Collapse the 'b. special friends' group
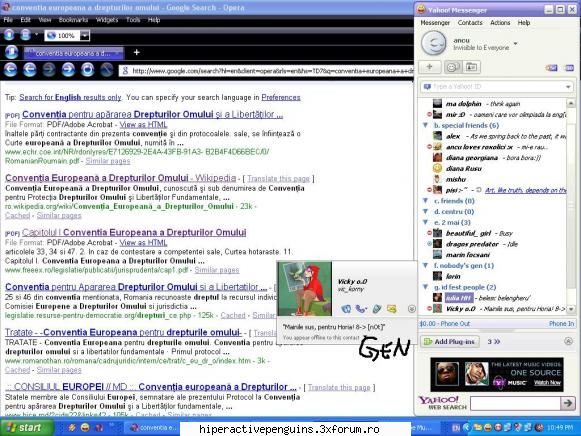 point(425,125)
